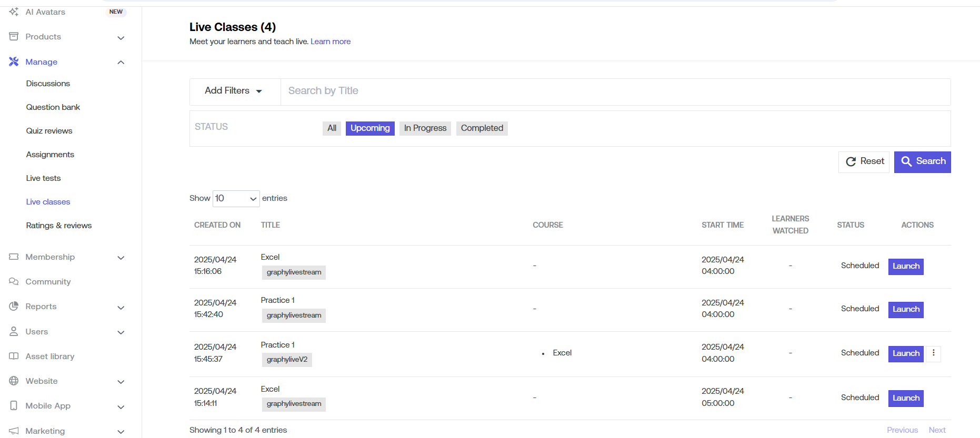Launch the Excel class starting at 05:00:00

point(905,398)
